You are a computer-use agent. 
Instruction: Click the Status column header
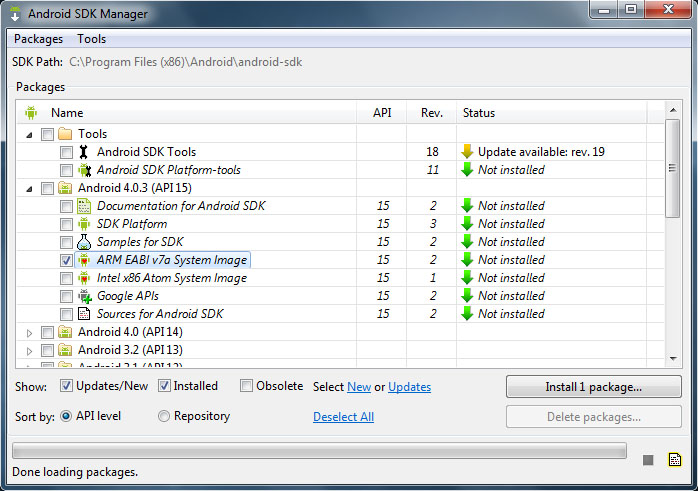click(552, 113)
